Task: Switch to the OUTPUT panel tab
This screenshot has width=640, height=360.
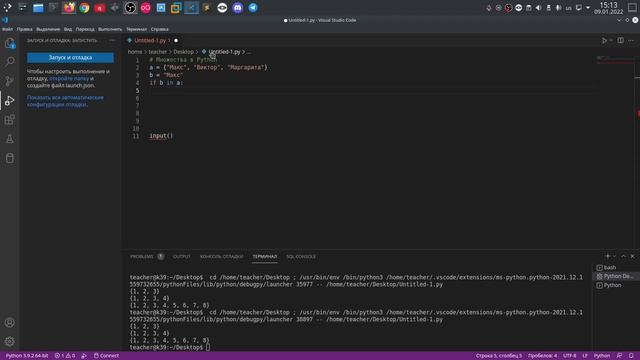Action: pos(182,257)
